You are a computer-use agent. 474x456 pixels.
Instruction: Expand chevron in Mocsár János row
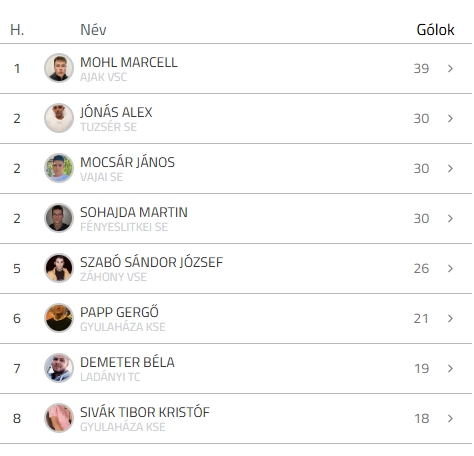pos(450,168)
